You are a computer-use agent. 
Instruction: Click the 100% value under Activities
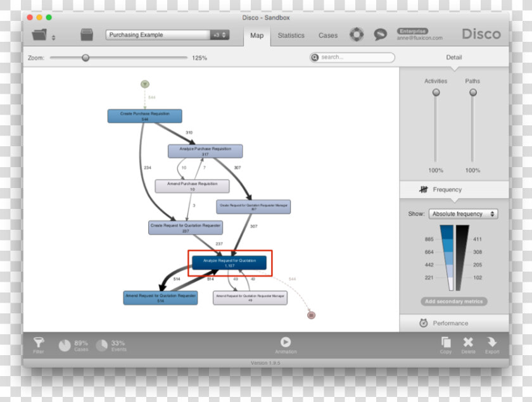(x=436, y=170)
